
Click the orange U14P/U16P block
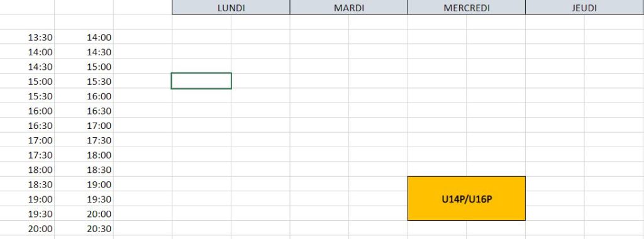point(466,199)
